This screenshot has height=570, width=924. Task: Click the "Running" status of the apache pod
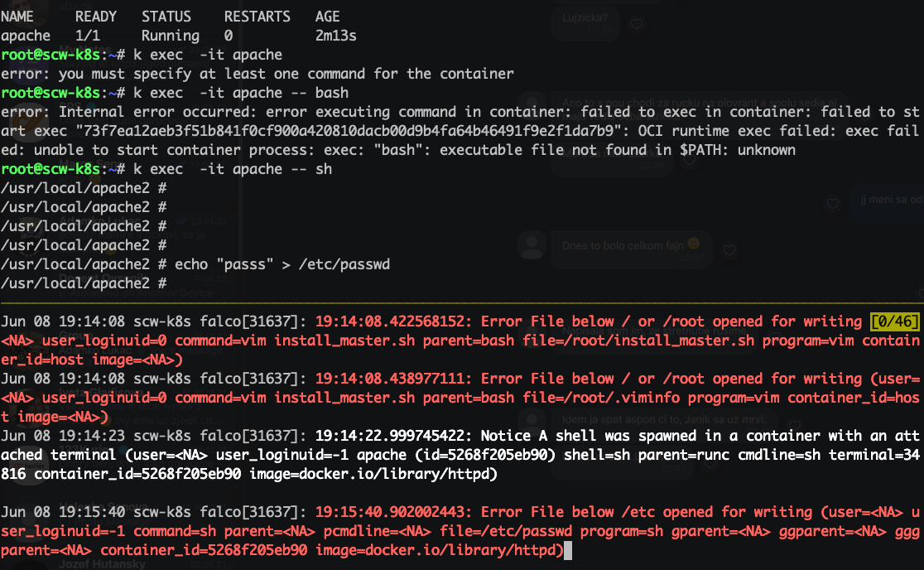tap(170, 36)
